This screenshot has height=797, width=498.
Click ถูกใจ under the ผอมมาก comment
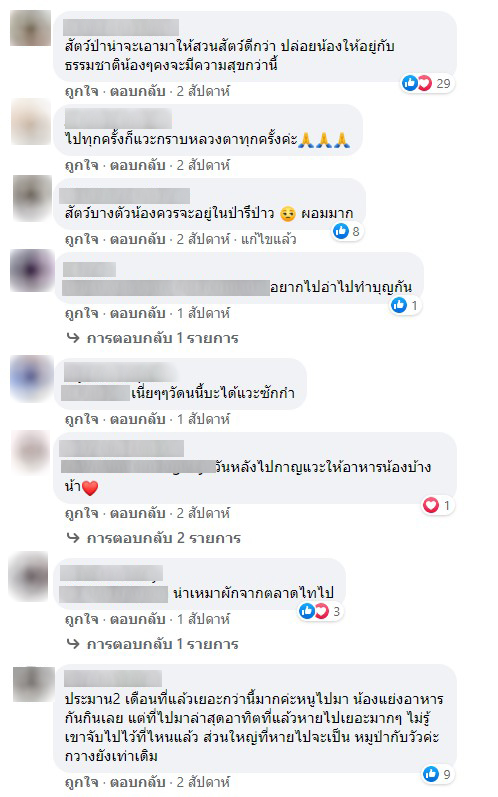point(81,239)
